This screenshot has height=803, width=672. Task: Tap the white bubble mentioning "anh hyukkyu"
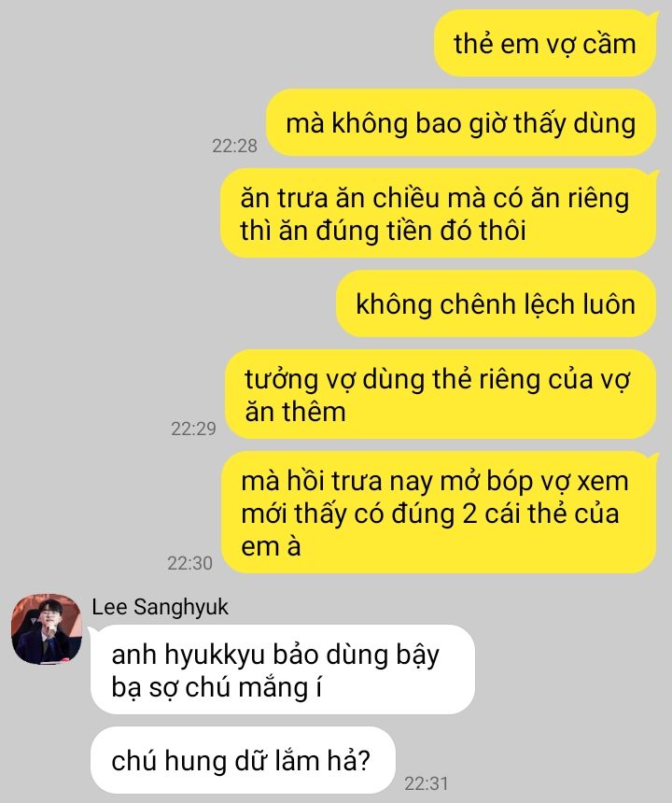click(x=283, y=669)
